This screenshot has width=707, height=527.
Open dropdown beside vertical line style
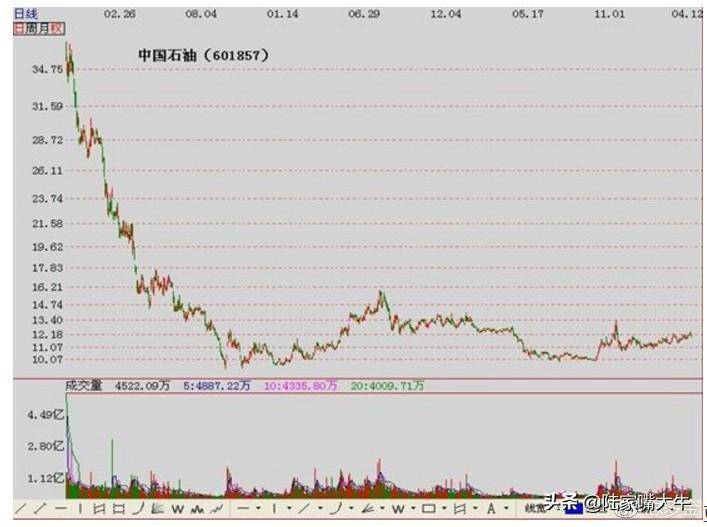[289, 508]
